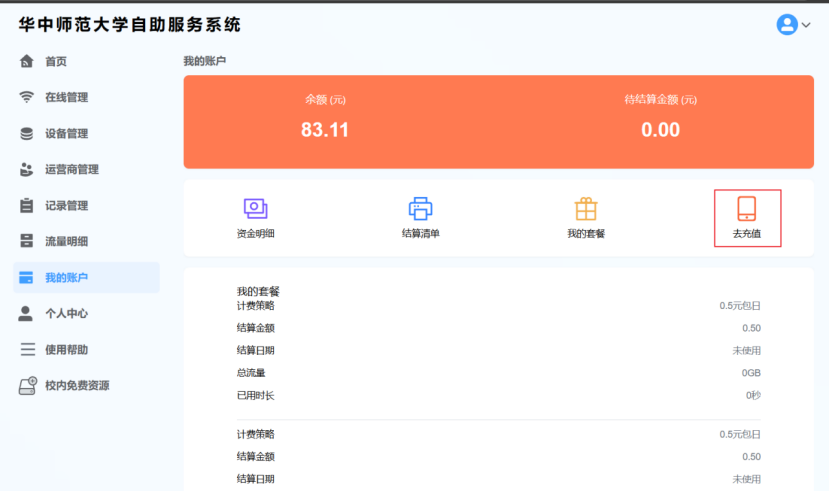This screenshot has width=830, height=492.
Task: Click the 结算清单 printer icon
Action: point(420,209)
